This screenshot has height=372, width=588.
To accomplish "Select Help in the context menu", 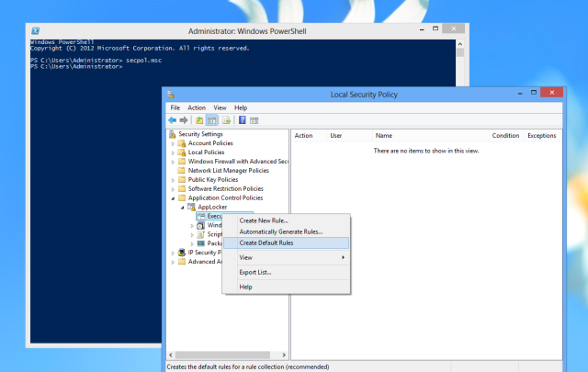I will point(286,287).
